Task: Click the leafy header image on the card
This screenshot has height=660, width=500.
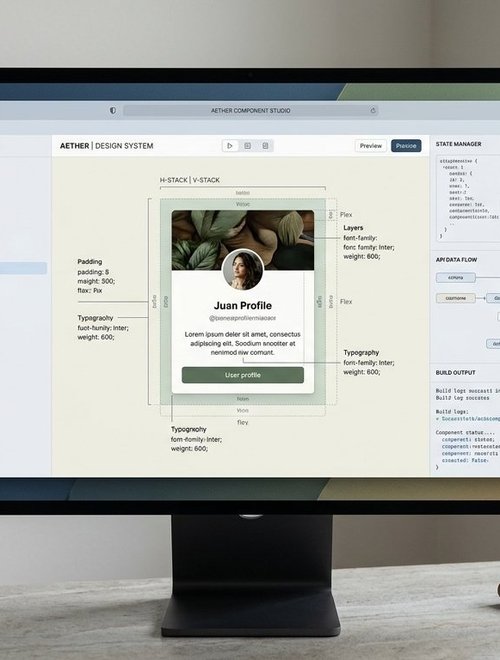Action: 243,234
